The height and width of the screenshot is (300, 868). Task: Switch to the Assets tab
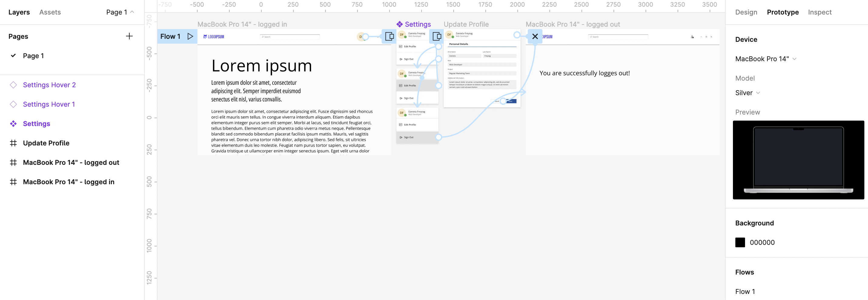tap(50, 12)
